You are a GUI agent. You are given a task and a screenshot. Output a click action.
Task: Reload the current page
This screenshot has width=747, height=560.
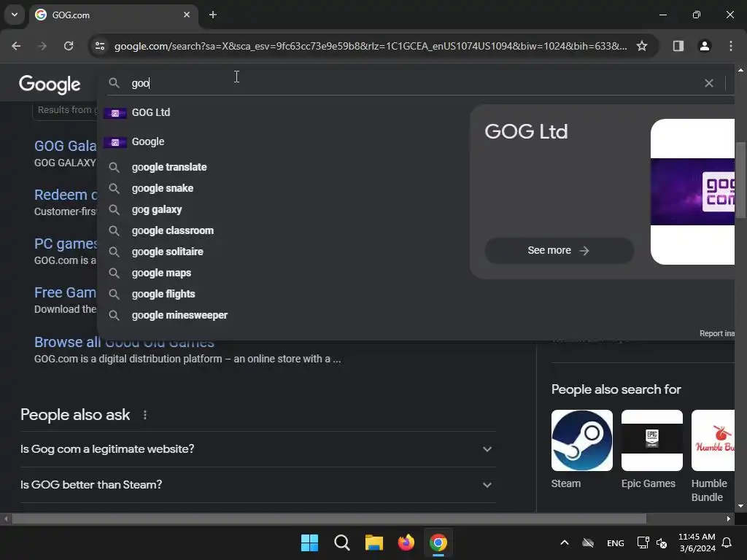[x=69, y=46]
